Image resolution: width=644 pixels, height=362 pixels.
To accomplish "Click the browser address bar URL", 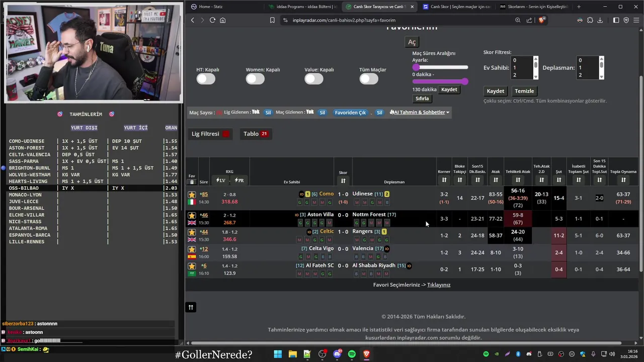I will click(344, 20).
